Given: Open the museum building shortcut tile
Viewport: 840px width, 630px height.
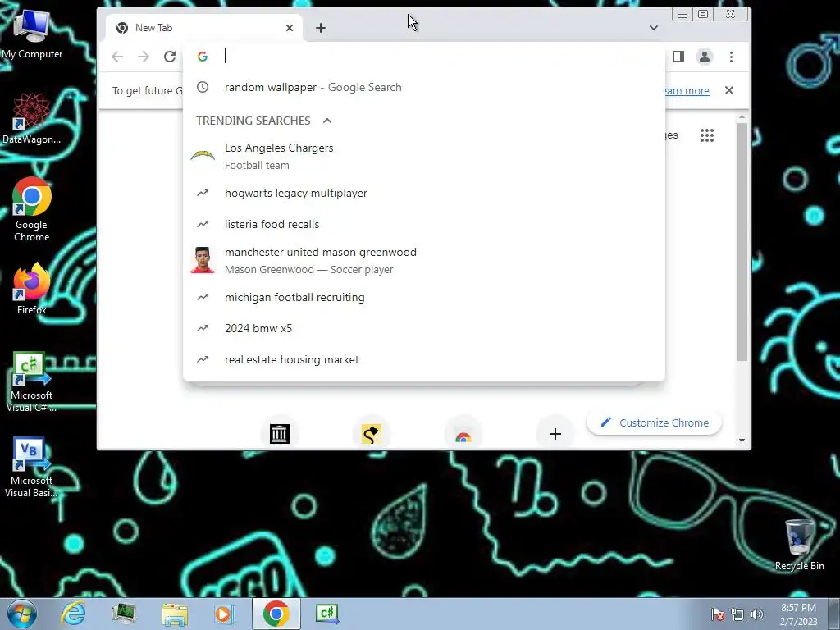Looking at the screenshot, I should (x=279, y=433).
